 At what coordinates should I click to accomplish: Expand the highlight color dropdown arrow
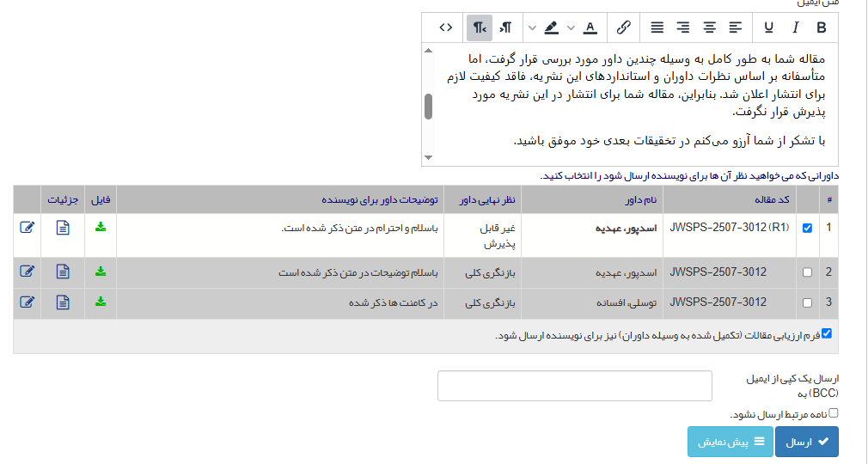532,27
